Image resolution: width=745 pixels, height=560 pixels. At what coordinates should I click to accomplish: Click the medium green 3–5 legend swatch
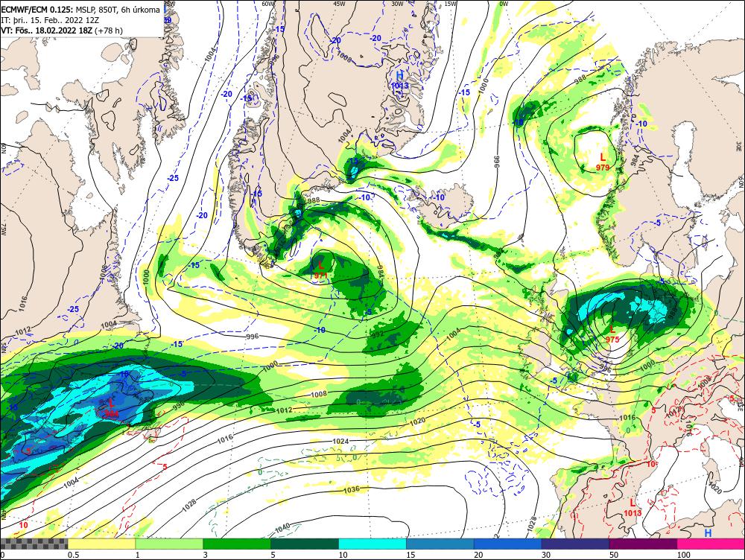tap(237, 544)
